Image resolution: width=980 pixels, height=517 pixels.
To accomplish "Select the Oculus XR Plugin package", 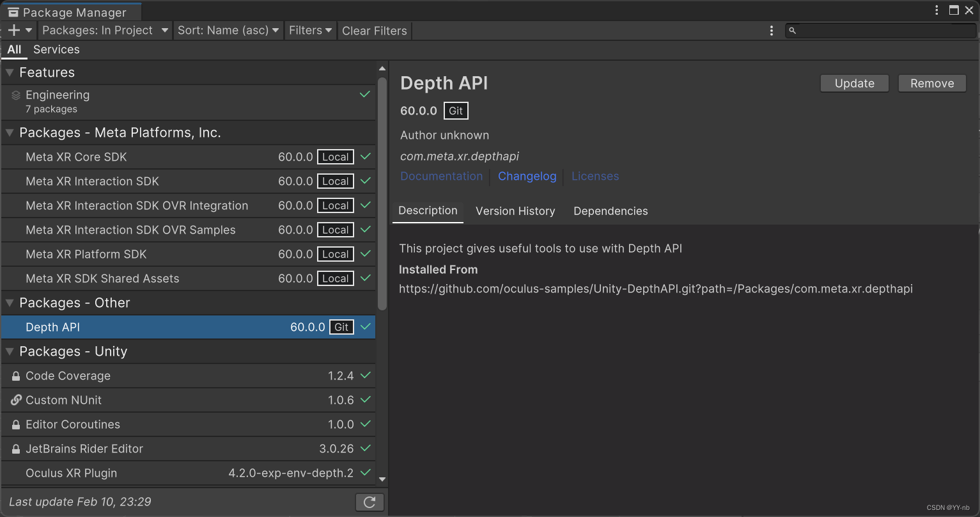I will point(188,473).
